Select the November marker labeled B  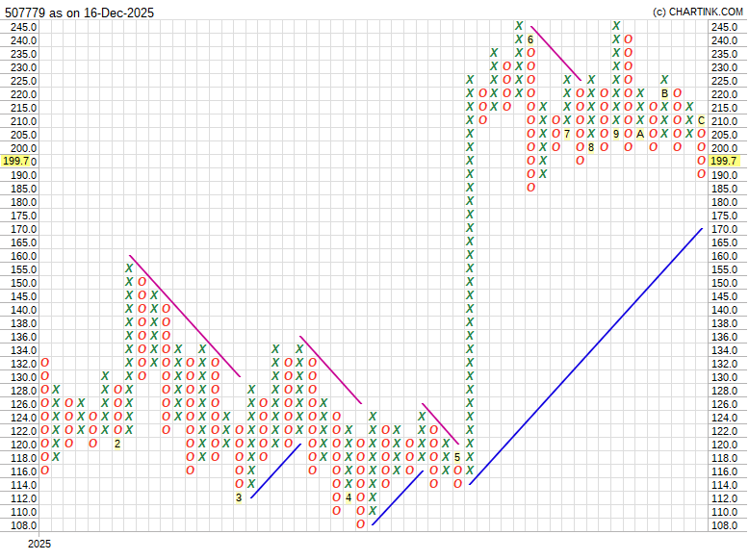pos(664,93)
